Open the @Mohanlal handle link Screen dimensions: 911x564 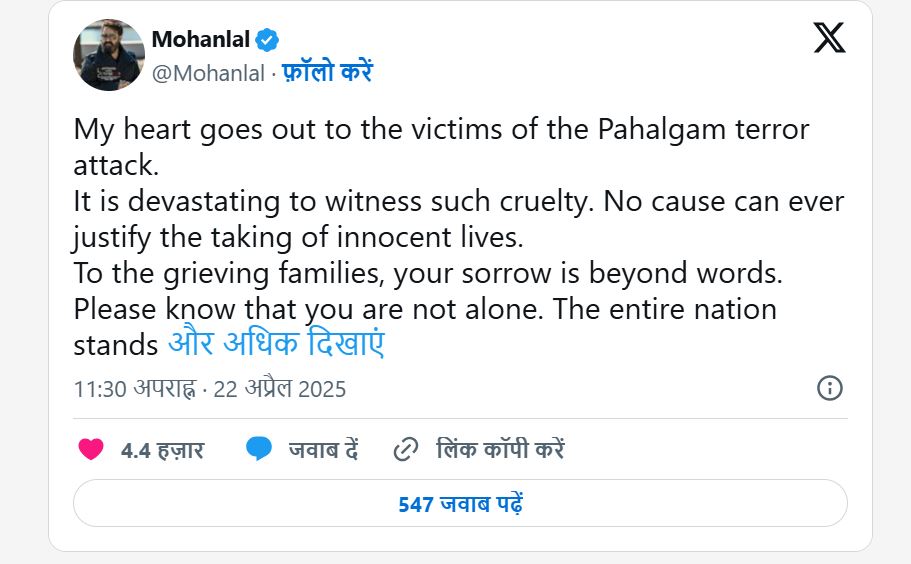[x=208, y=74]
